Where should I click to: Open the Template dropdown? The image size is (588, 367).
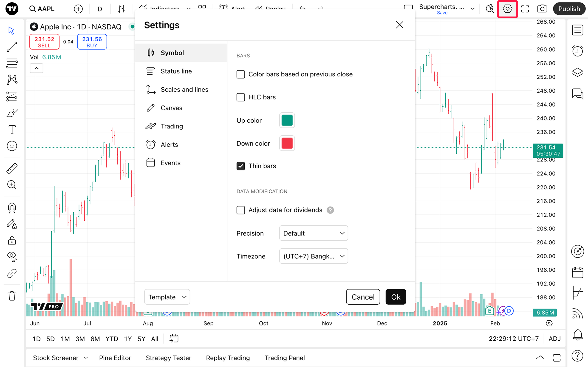point(167,297)
